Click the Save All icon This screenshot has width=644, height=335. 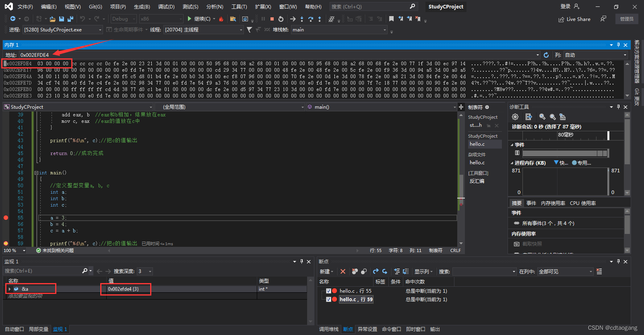tap(70, 19)
